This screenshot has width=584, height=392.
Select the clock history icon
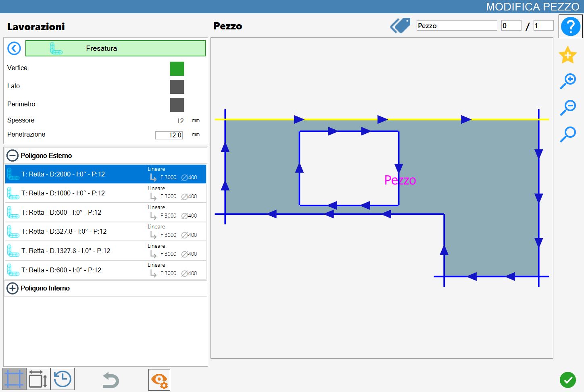(63, 379)
